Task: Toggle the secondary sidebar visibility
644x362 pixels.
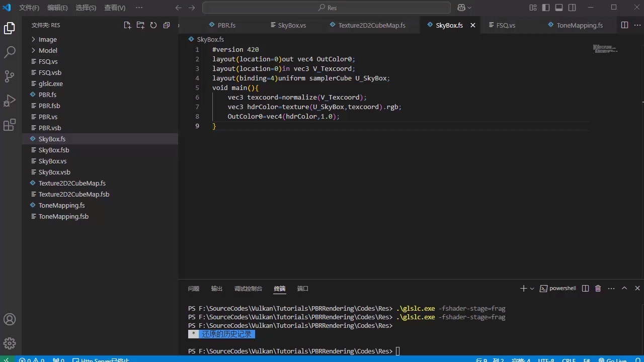Action: [x=572, y=8]
